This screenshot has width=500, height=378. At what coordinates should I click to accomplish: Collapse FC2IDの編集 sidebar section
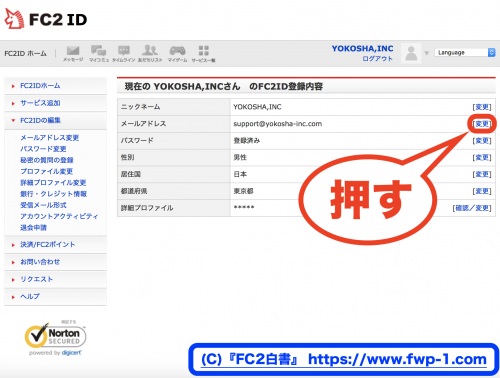click(40, 120)
